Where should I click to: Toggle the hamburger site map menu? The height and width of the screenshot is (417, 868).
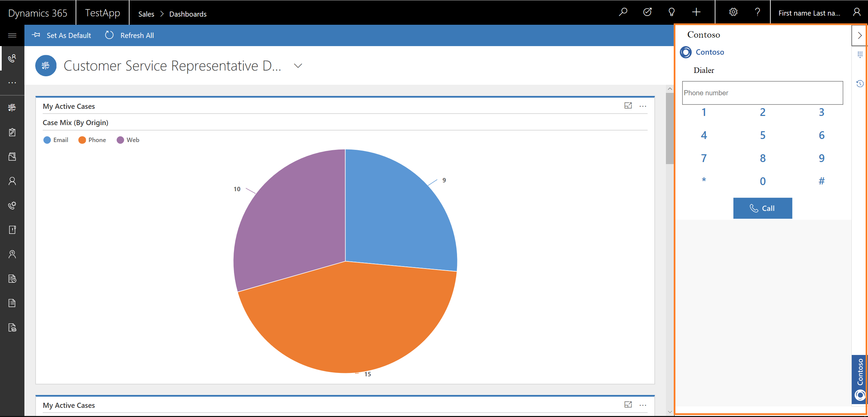(12, 35)
